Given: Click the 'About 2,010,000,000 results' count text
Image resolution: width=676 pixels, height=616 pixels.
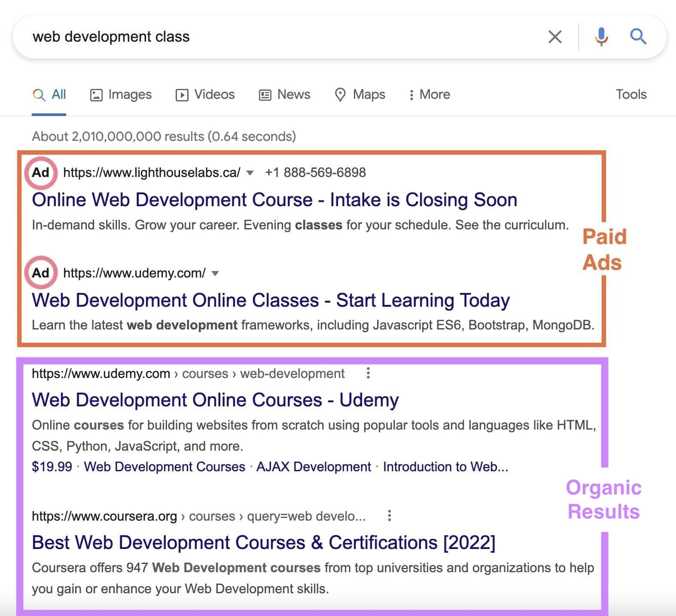Looking at the screenshot, I should point(164,137).
